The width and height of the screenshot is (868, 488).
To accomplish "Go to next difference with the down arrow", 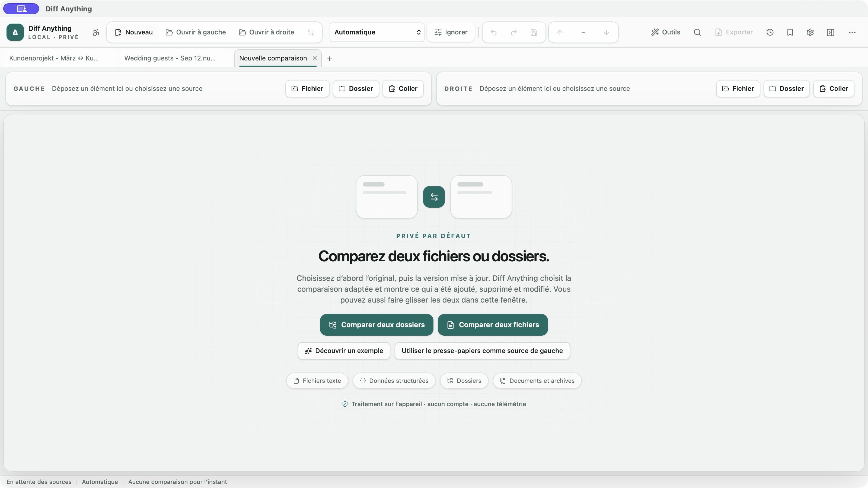I will (606, 32).
